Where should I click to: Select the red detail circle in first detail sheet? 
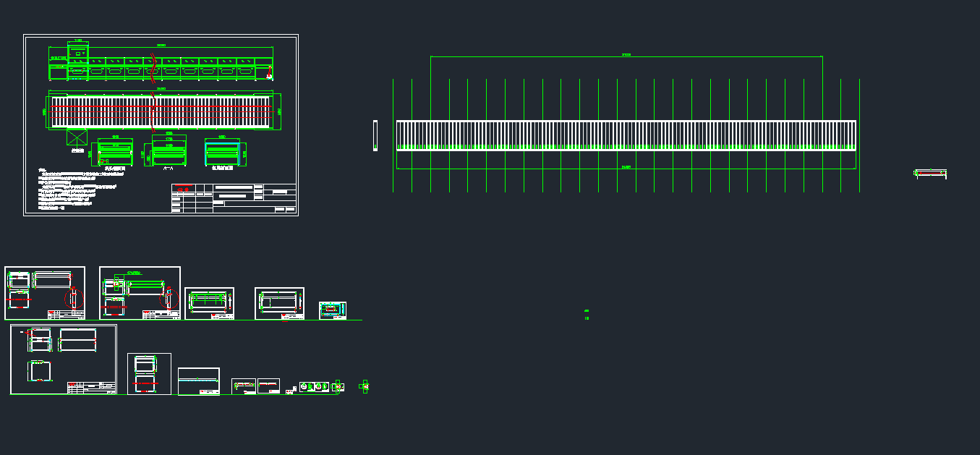click(x=74, y=298)
